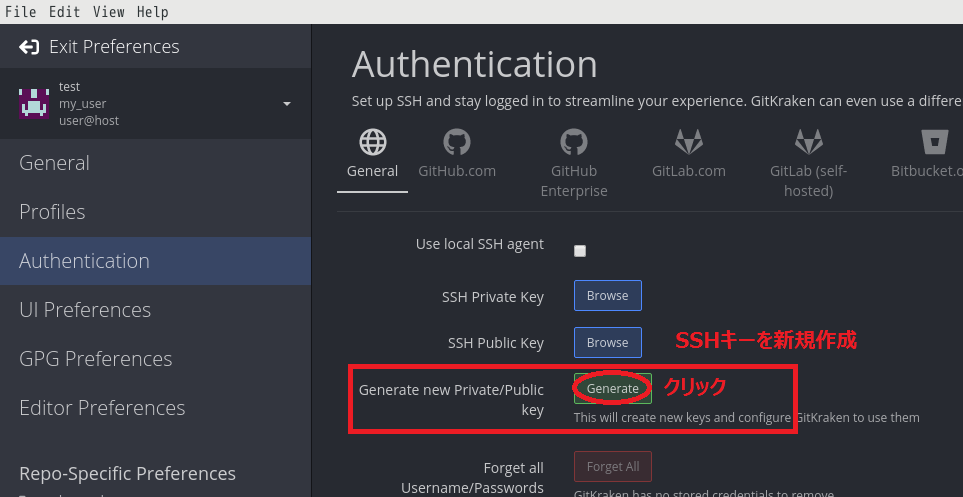Open the View menu
963x497 pixels.
point(108,12)
